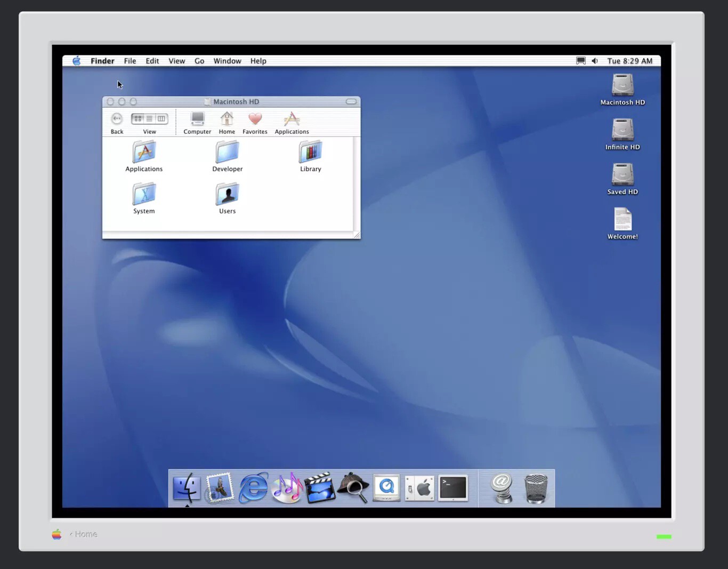Open the volume control in menu bar
This screenshot has height=569, width=728.
(595, 61)
